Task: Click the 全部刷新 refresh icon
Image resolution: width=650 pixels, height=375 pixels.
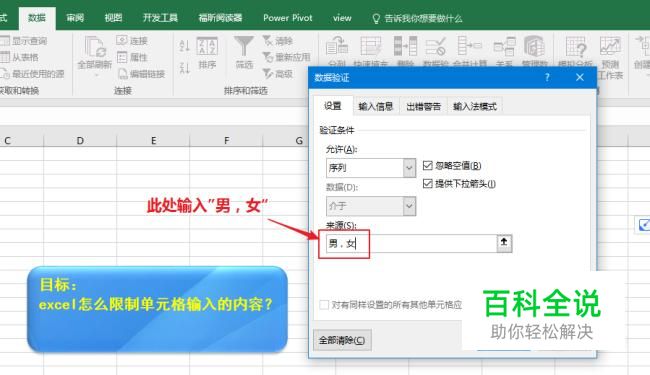Action: 95,46
